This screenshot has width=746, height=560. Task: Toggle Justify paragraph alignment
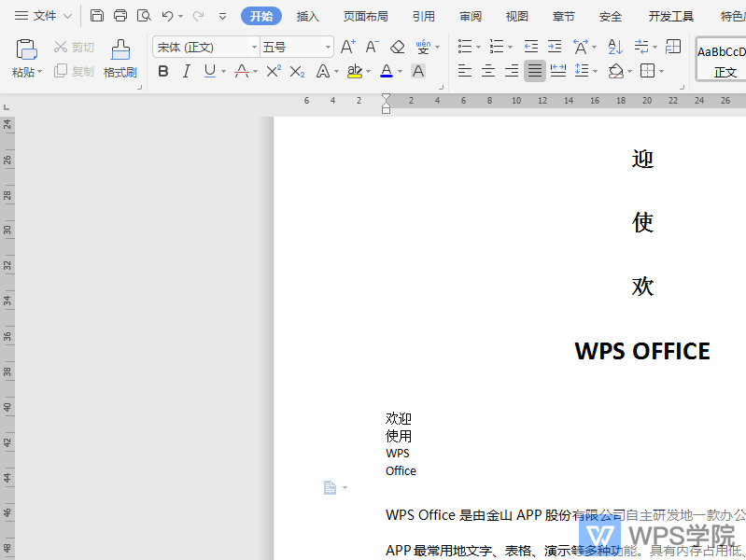[534, 71]
